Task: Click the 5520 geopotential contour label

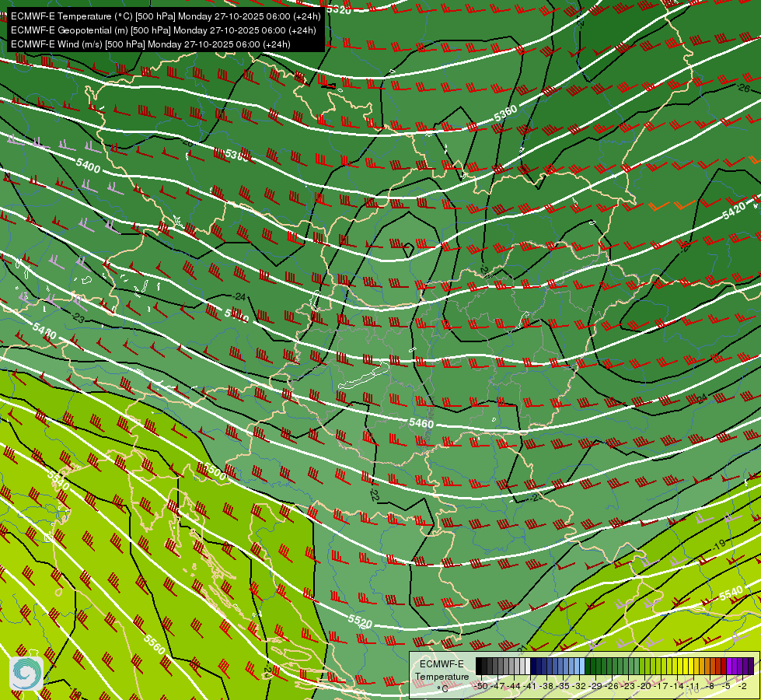Action: [360, 621]
